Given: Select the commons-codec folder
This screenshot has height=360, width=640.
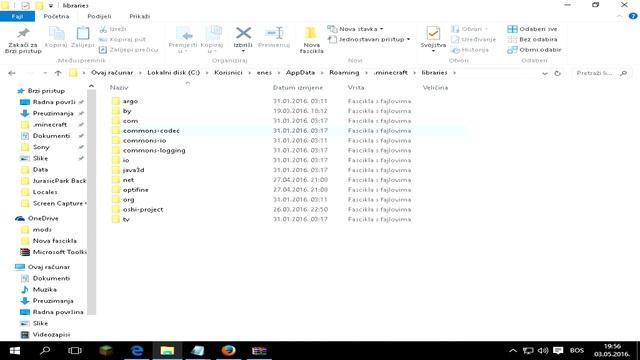Looking at the screenshot, I should click(x=151, y=131).
